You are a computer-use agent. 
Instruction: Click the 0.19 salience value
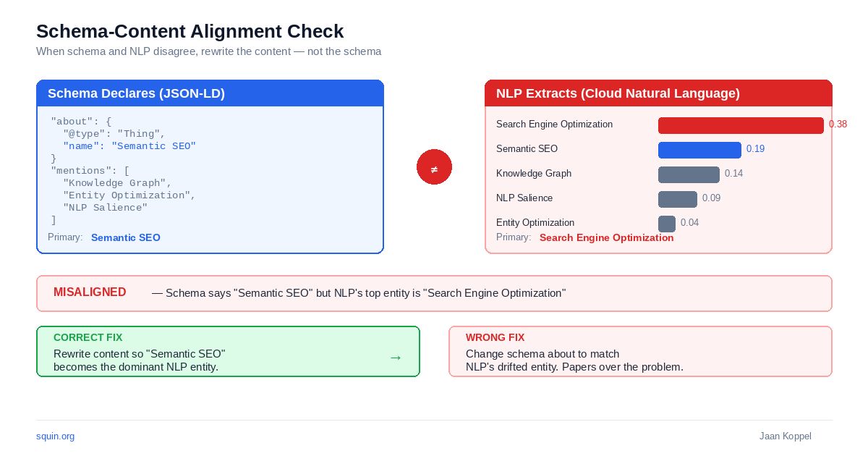[755, 149]
